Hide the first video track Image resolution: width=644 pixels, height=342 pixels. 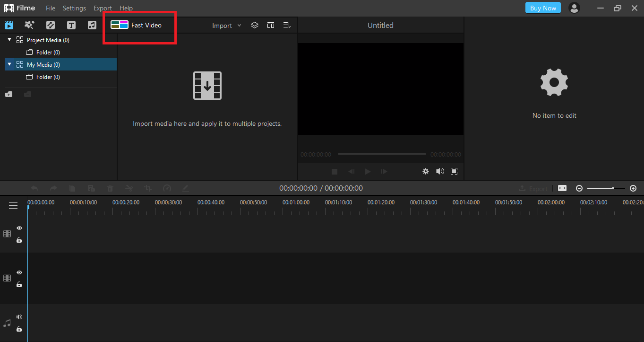(x=19, y=228)
